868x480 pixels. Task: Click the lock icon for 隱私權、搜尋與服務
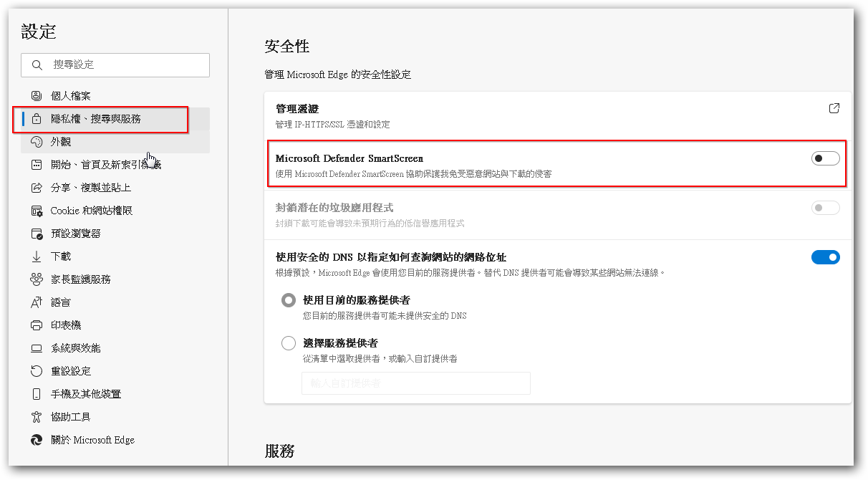point(37,119)
